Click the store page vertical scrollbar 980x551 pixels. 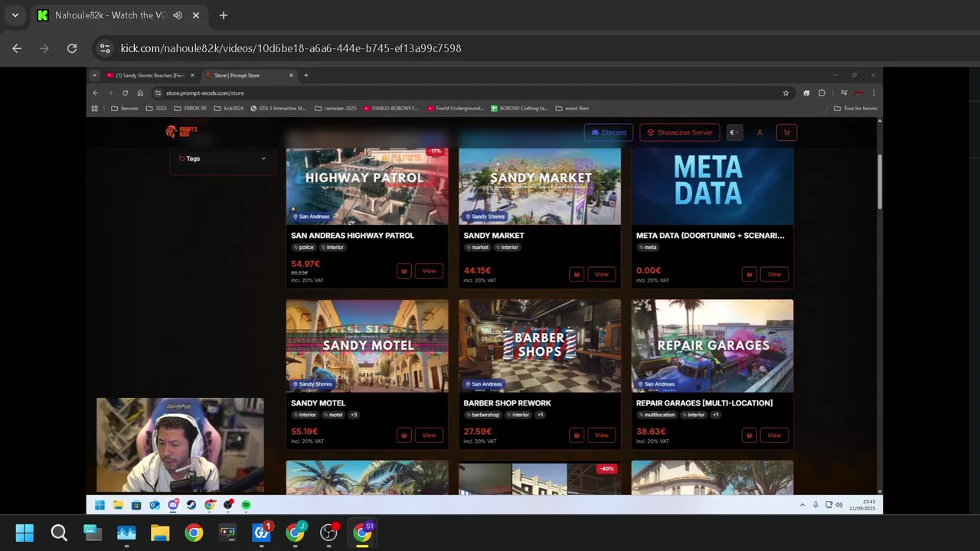point(880,181)
